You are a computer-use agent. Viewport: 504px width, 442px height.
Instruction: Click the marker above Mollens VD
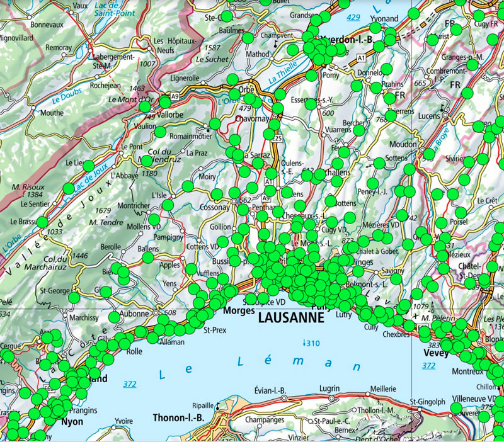click(155, 219)
